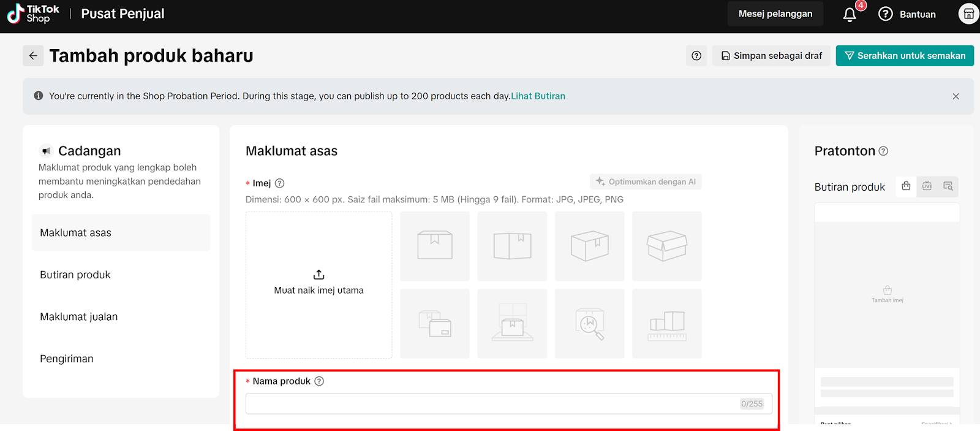Open the notifications bell icon
The image size is (980, 431).
coord(850,15)
